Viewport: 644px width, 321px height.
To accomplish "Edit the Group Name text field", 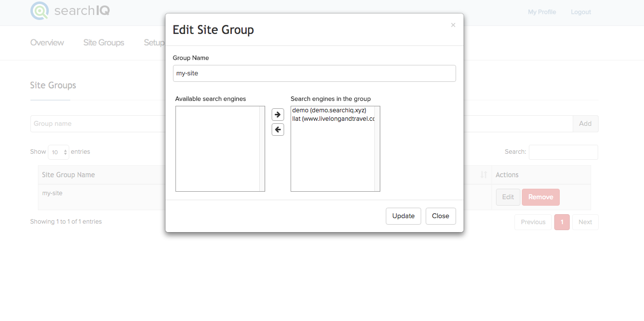I will pyautogui.click(x=314, y=73).
